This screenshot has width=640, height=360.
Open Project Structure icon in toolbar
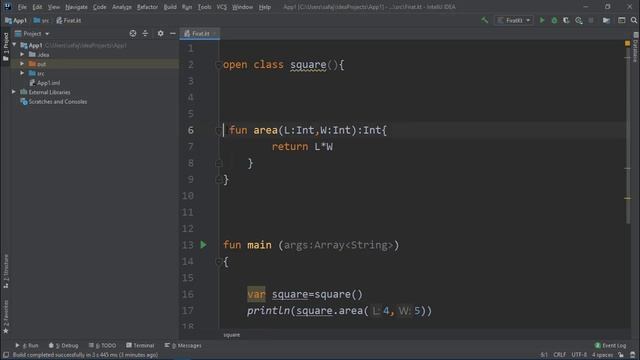(606, 20)
